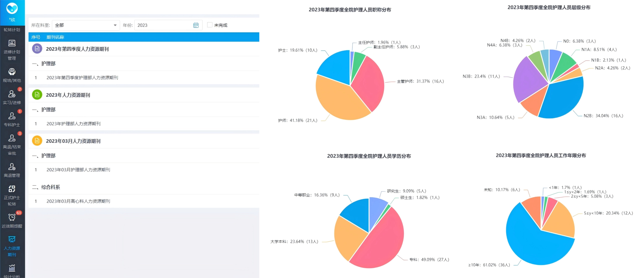Click the 规培/其他 sidebar icon
644x278 pixels.
(12, 72)
